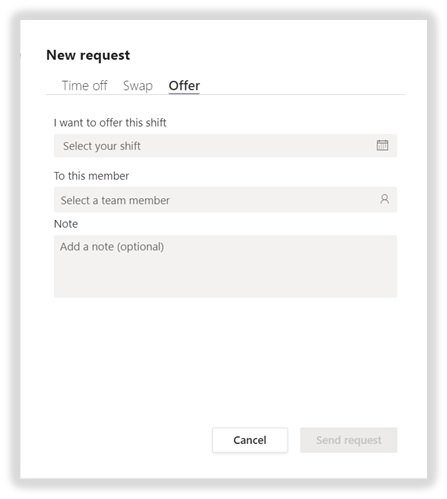Image resolution: width=447 pixels, height=499 pixels.
Task: Switch to the Swap tab
Action: click(138, 86)
